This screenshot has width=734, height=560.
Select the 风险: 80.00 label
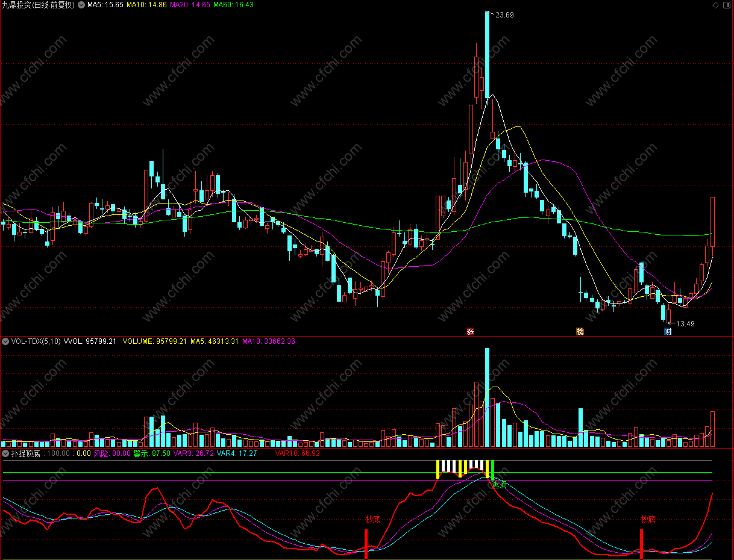112,453
